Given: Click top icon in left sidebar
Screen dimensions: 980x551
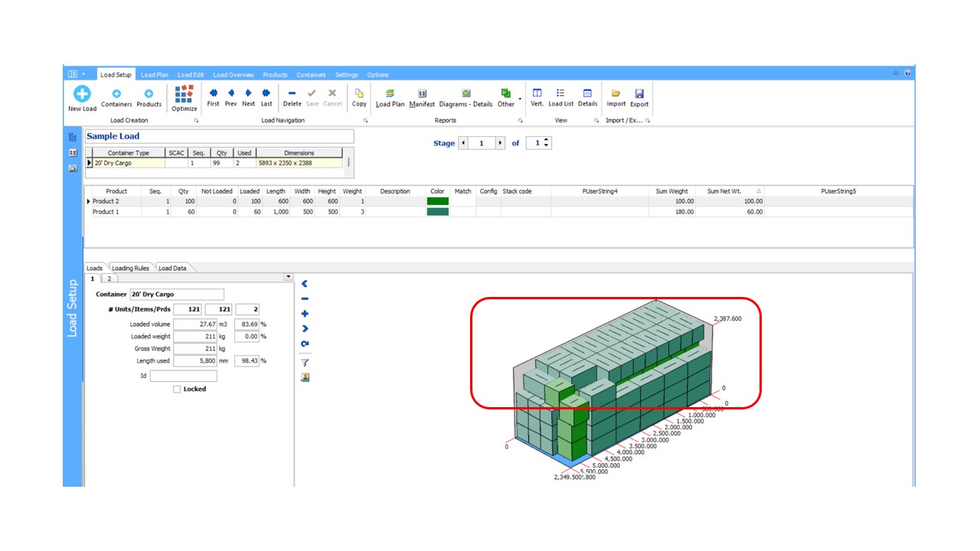Looking at the screenshot, I should [x=73, y=137].
